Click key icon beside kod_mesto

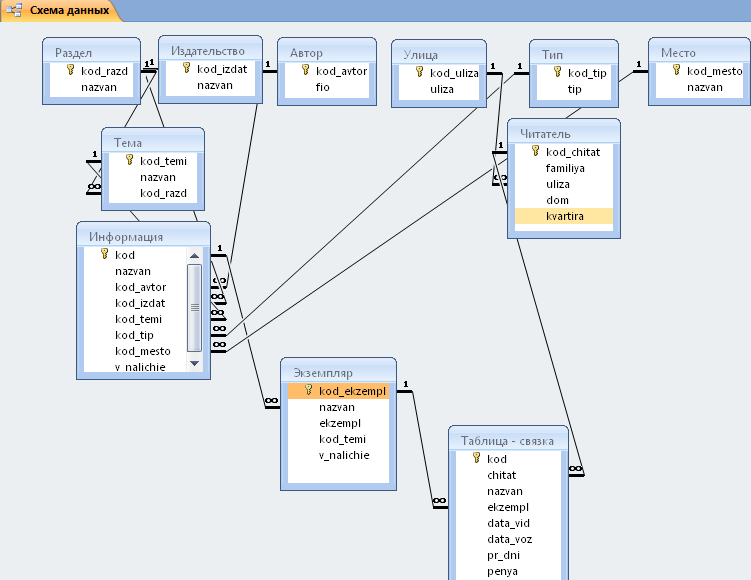pyautogui.click(x=676, y=70)
